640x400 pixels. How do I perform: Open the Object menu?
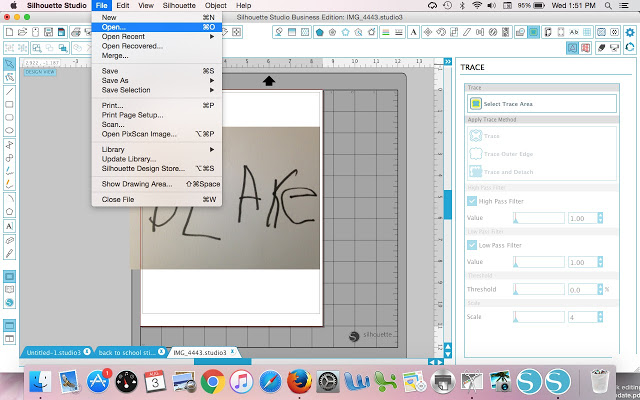pos(216,6)
